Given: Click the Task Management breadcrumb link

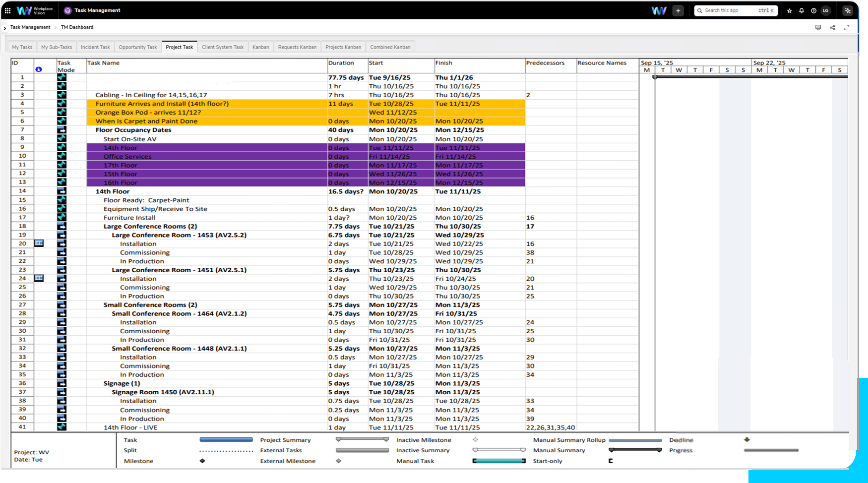Looking at the screenshot, I should 30,27.
